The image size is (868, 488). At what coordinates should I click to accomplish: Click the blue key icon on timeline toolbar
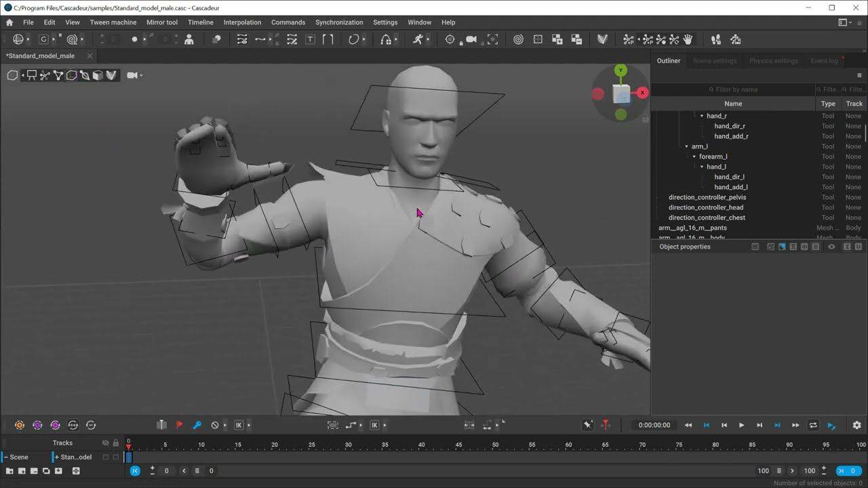tap(197, 425)
